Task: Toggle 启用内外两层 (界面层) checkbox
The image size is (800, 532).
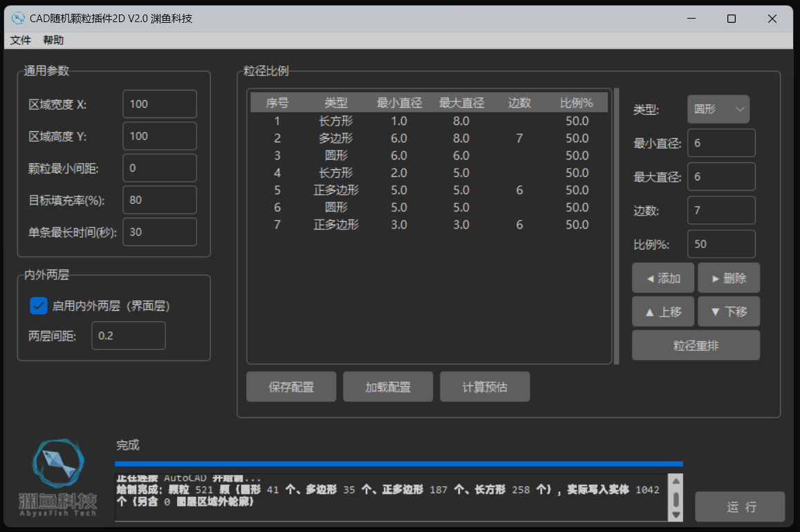Action: (38, 306)
